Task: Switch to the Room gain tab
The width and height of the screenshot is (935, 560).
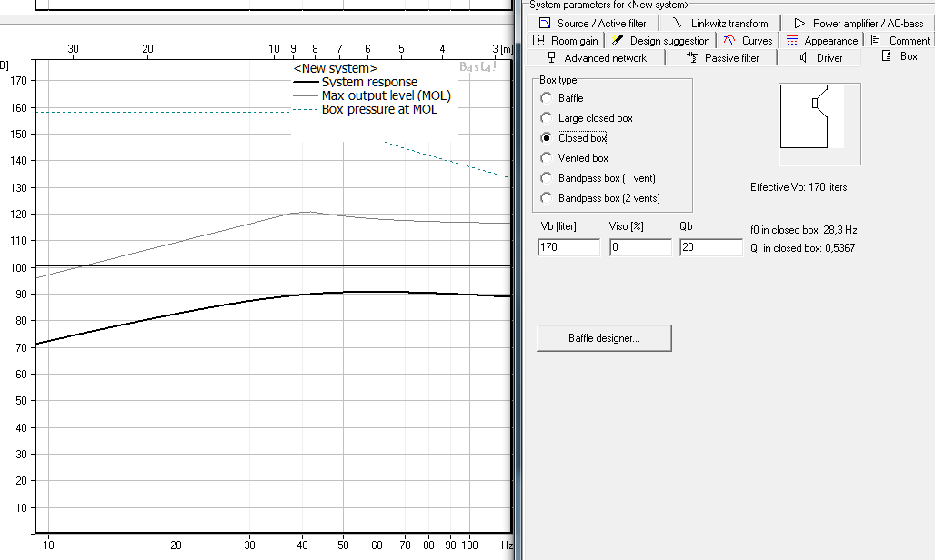Action: 566,41
